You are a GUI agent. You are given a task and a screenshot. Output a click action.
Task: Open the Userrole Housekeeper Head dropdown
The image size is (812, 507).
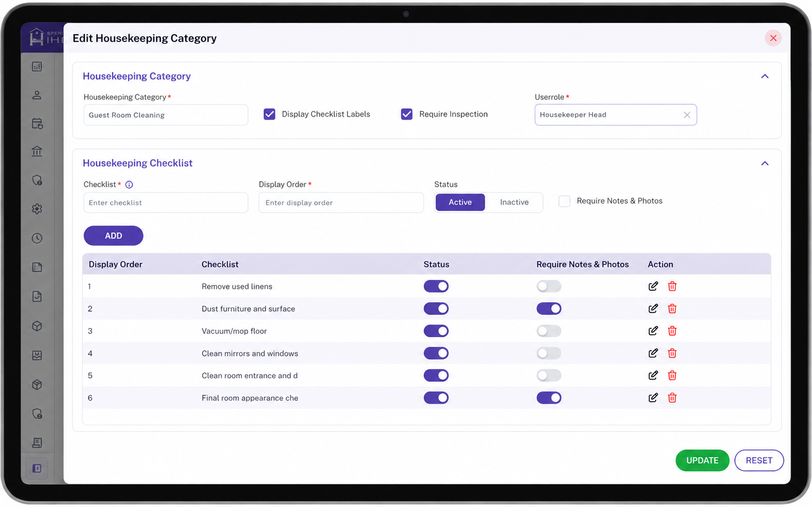[616, 115]
